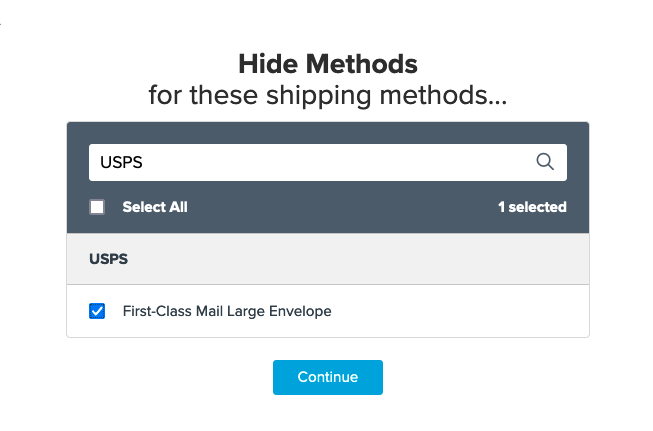
Task: Select the USPS carrier group header
Action: pyautogui.click(x=107, y=259)
